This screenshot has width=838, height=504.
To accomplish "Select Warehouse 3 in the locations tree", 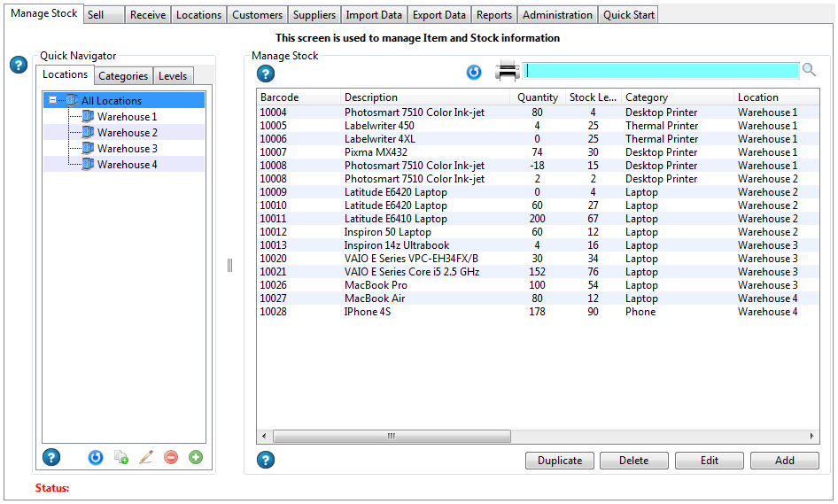I will (127, 149).
